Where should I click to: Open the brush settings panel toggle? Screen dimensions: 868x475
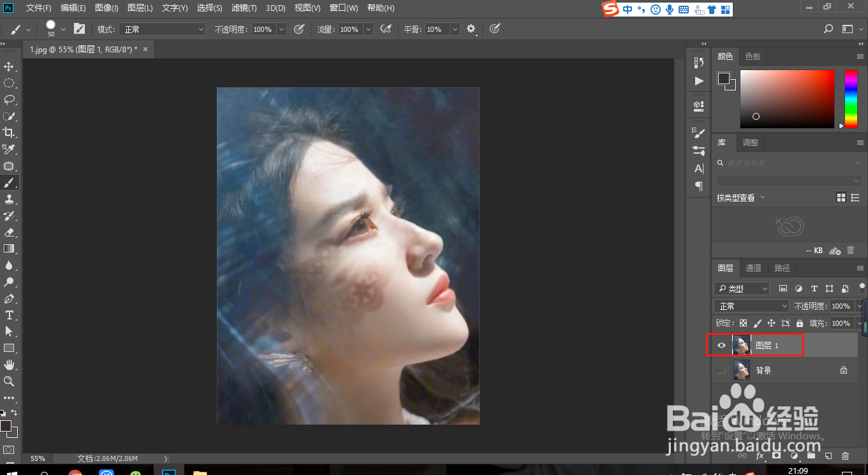click(x=79, y=29)
